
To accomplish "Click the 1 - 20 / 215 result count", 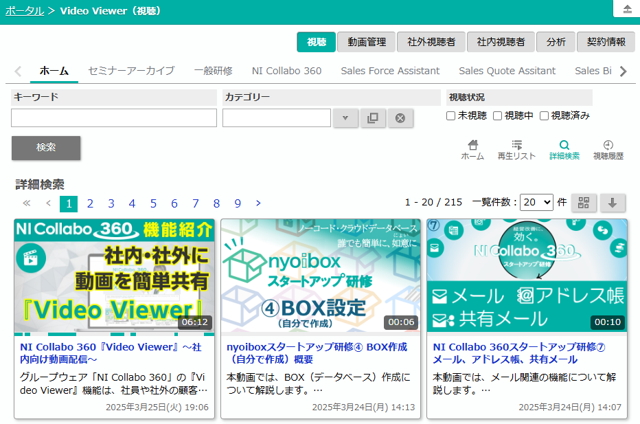I will point(433,202).
